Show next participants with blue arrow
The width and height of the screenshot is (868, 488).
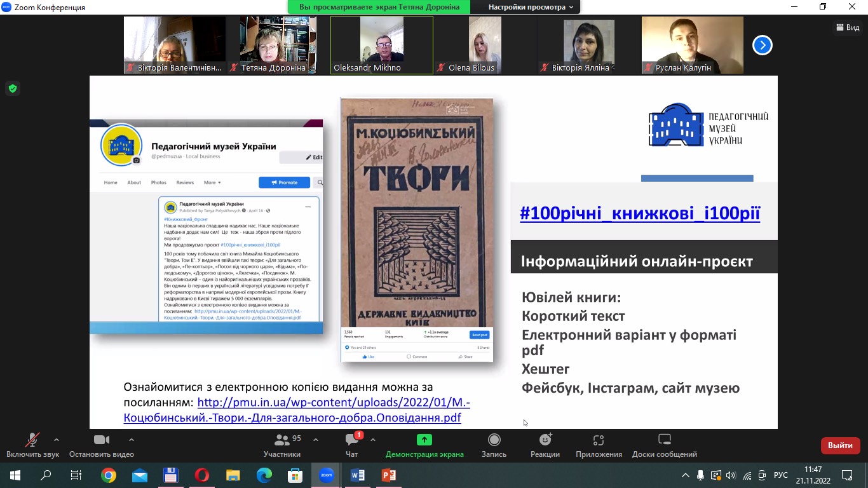[762, 45]
